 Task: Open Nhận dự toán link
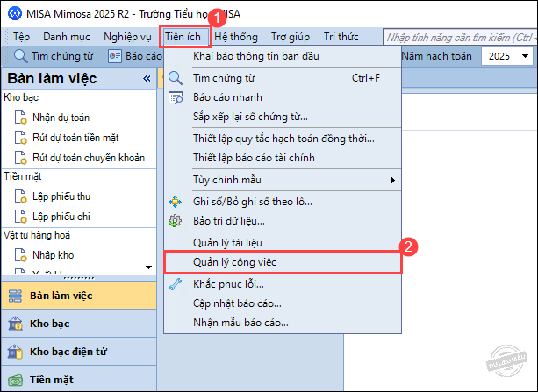[x=61, y=118]
